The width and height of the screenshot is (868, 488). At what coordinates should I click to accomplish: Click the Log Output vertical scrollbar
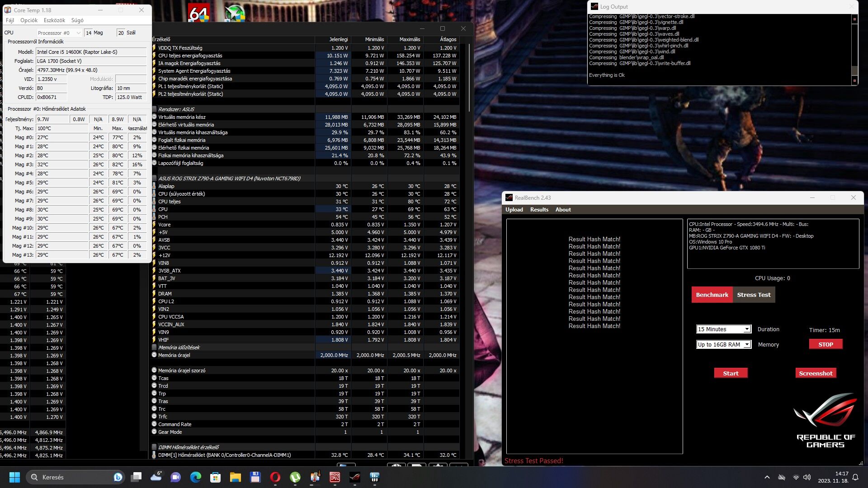coord(854,50)
